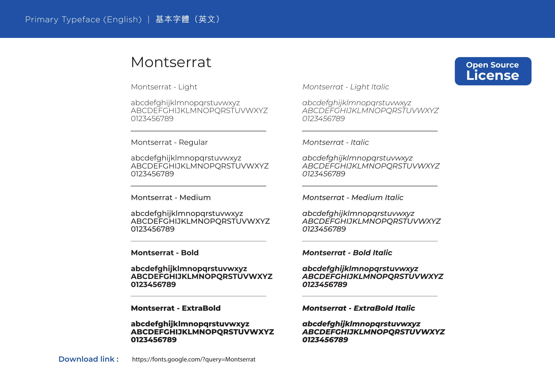Image resolution: width=555 pixels, height=392 pixels.
Task: Click the ExtraBold Italic digits sample
Action: pos(325,340)
